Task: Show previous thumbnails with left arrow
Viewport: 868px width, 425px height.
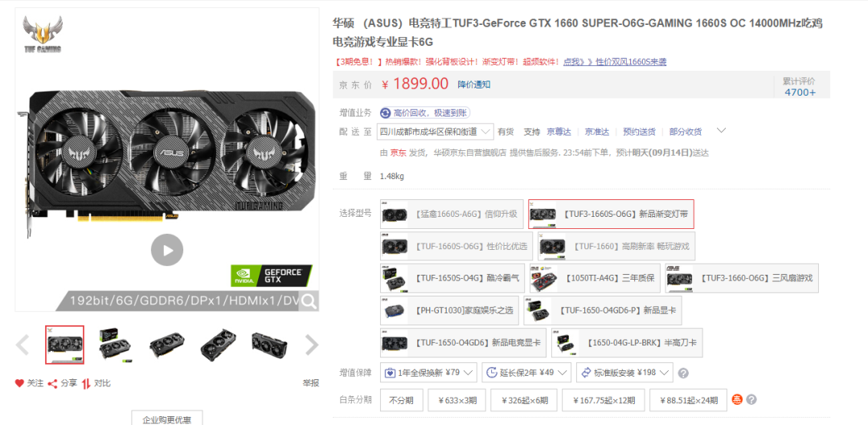Action: [x=23, y=345]
